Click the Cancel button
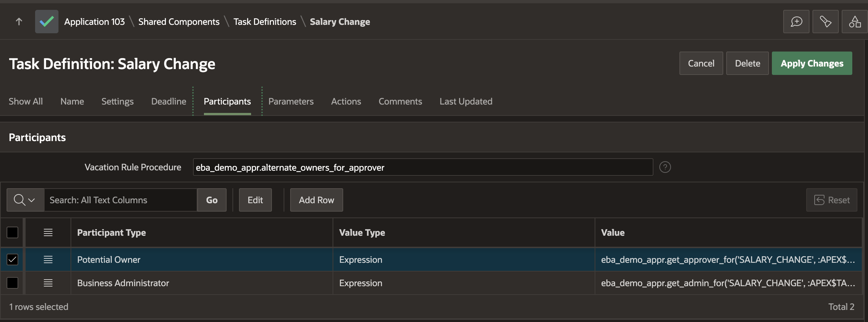 click(x=701, y=63)
